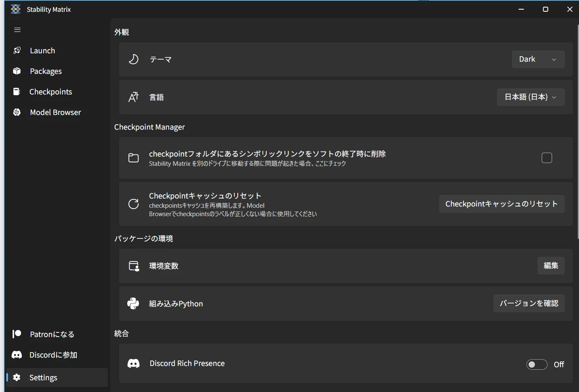Click the Checkpointキャッシュのリセット button
This screenshot has height=392, width=579.
point(502,204)
